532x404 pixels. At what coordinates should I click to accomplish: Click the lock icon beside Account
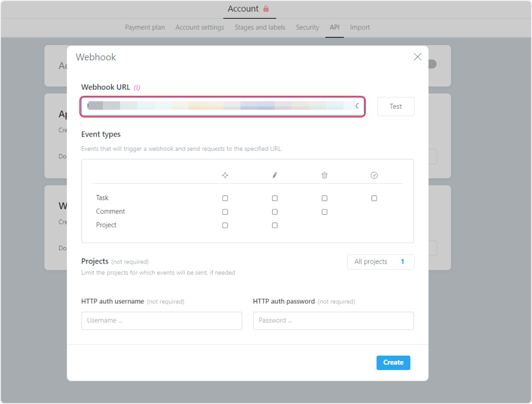[266, 9]
